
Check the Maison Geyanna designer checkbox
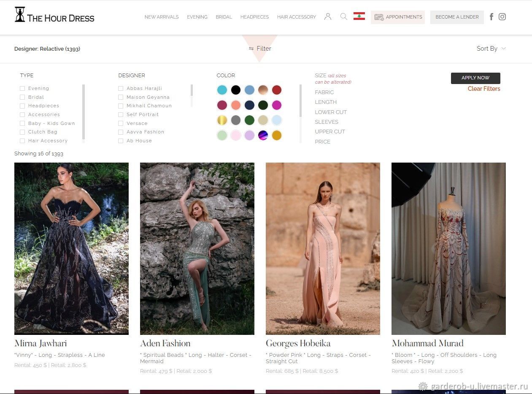[x=121, y=97]
